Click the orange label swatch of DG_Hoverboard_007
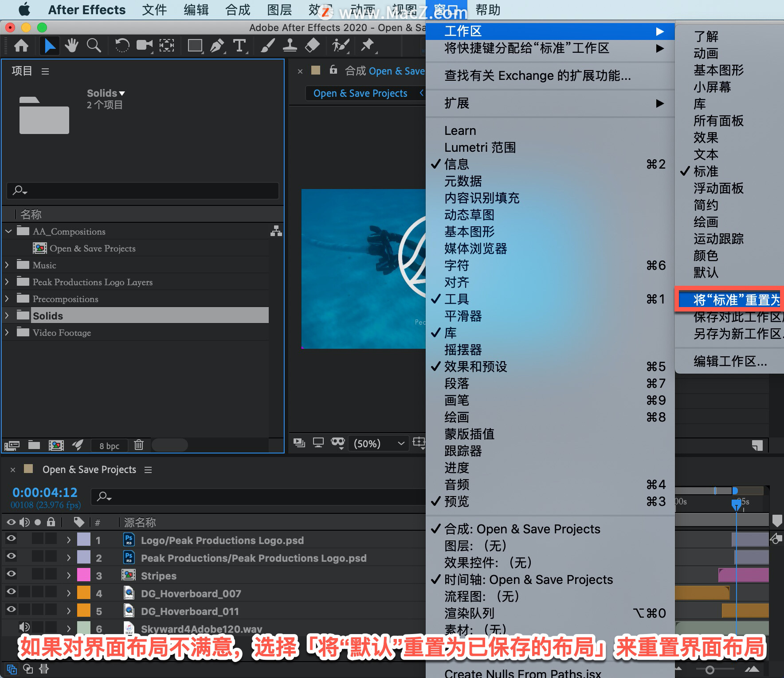 [84, 592]
